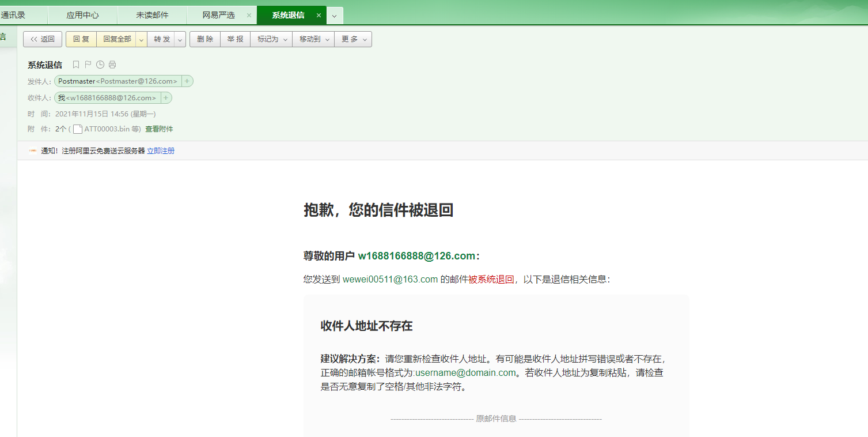Click the date 2021年11月15日 14:56
868x437 pixels.
click(92, 114)
